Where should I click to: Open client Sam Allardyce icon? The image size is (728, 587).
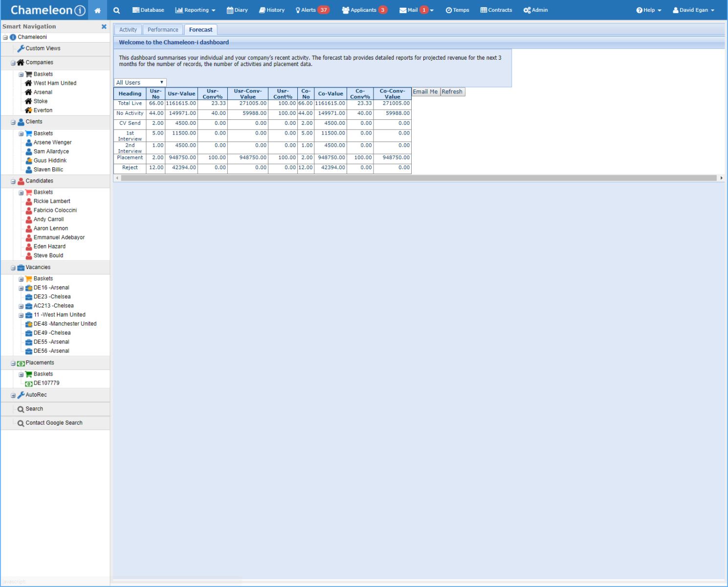(28, 152)
